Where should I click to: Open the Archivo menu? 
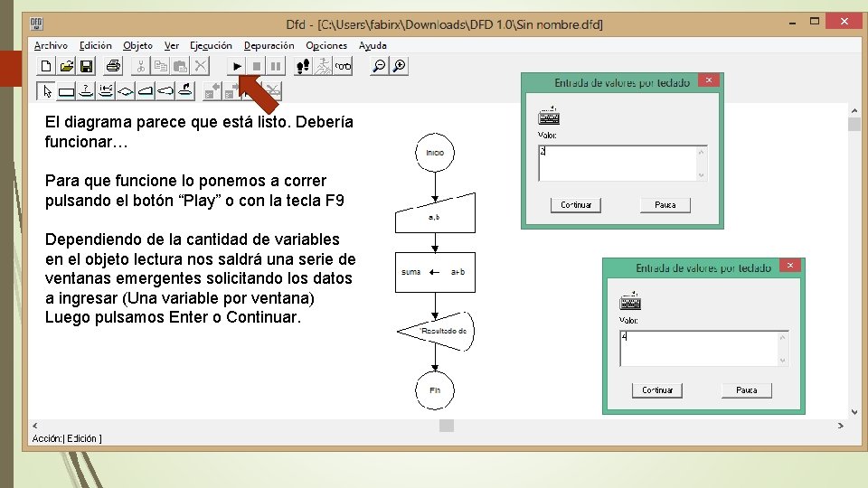pos(51,45)
